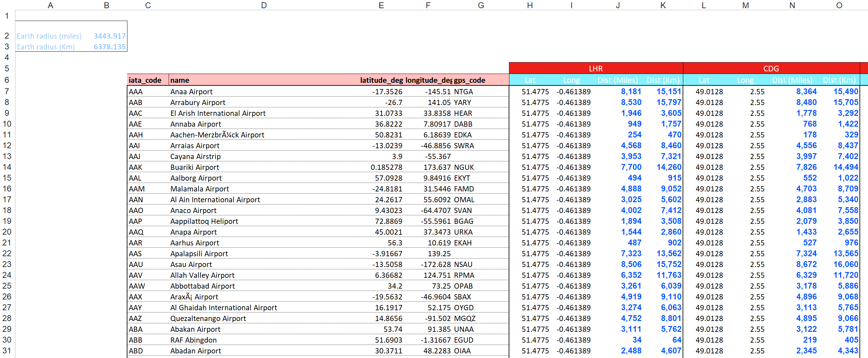Click the AAE iata code cell
868x358 pixels.
[x=148, y=124]
